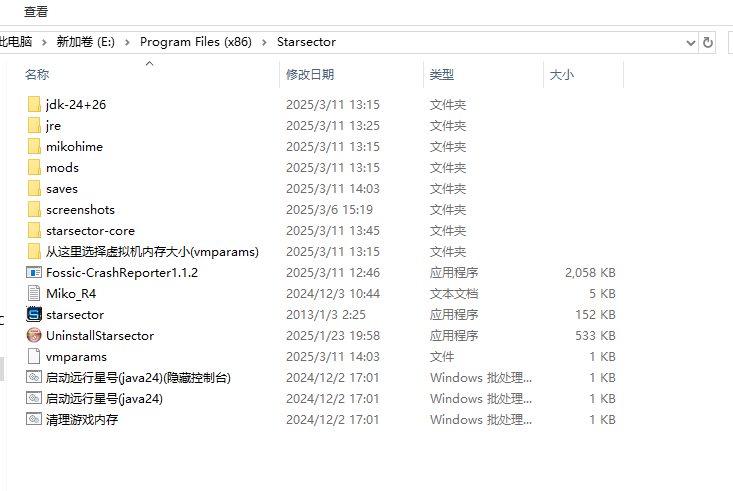Click the hidden-console java24 batch file icon
Screen dimensions: 733x491
point(34,377)
